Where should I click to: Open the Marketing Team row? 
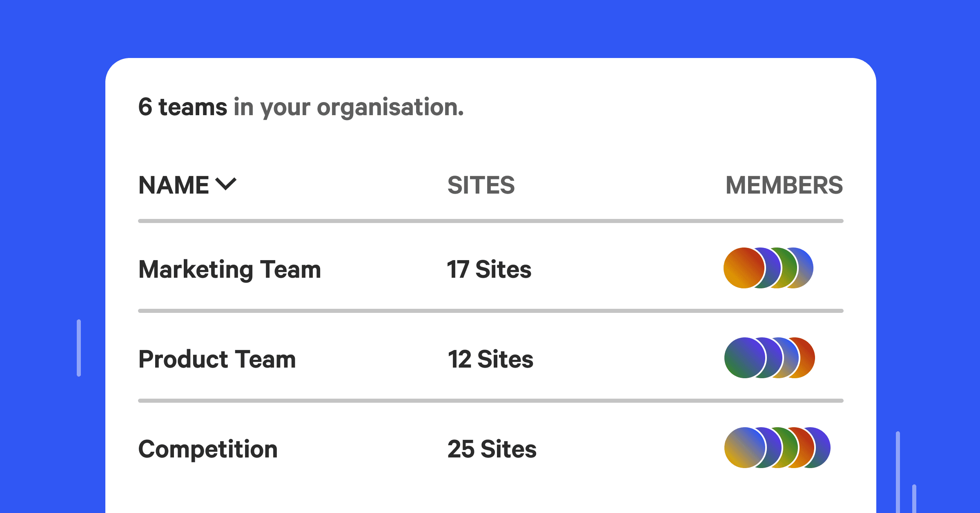(x=229, y=270)
